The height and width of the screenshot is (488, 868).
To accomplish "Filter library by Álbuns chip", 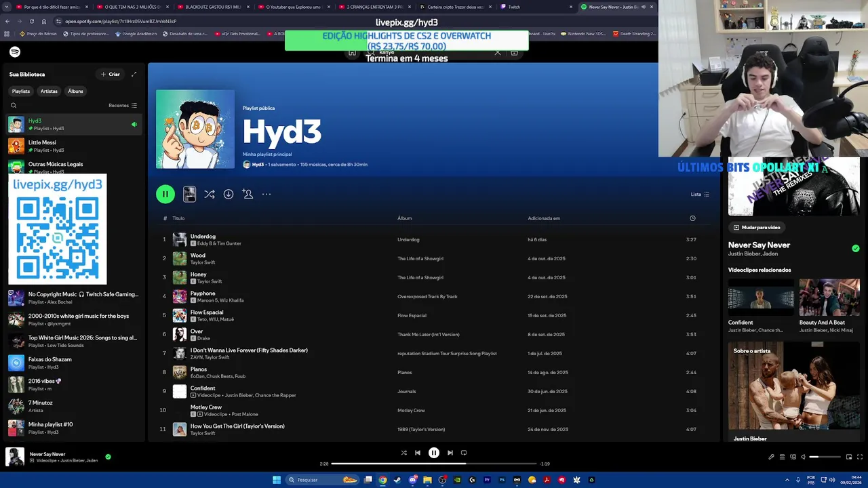I will [x=75, y=91].
